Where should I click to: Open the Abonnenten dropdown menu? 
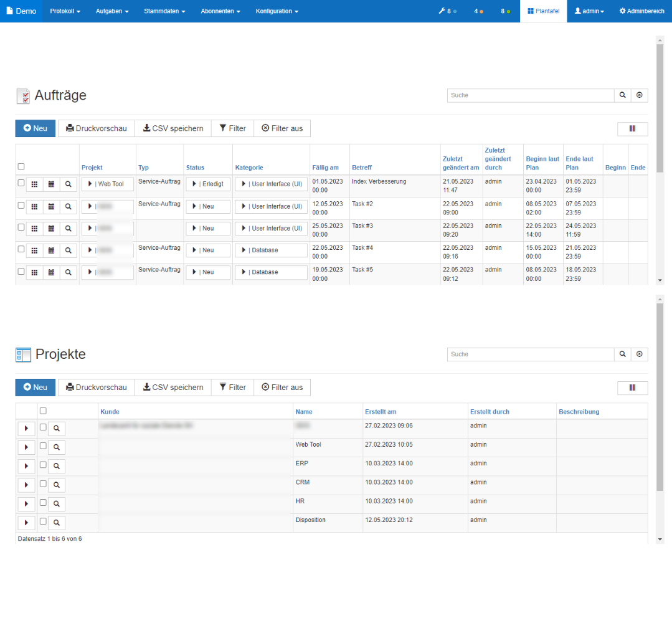click(220, 11)
